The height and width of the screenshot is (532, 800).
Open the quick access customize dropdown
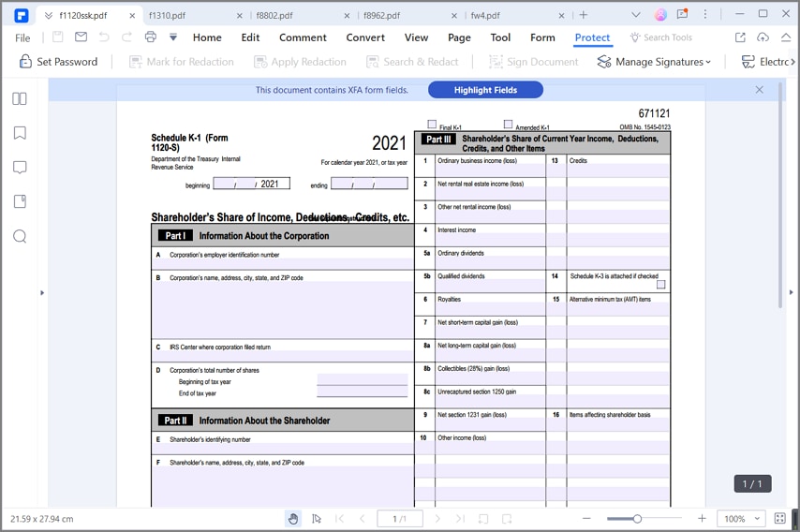[173, 37]
